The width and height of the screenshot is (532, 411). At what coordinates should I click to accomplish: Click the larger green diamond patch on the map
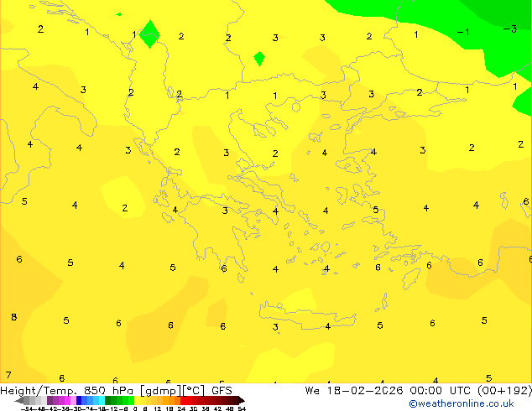[x=149, y=34]
